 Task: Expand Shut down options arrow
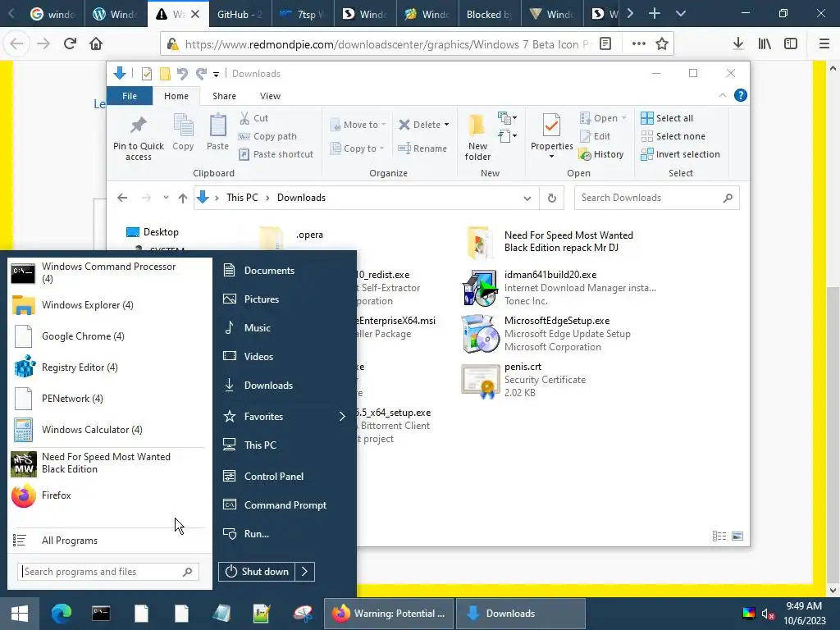coord(305,572)
